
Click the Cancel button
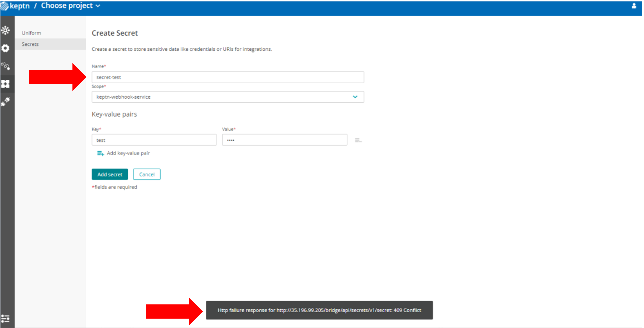[147, 175]
